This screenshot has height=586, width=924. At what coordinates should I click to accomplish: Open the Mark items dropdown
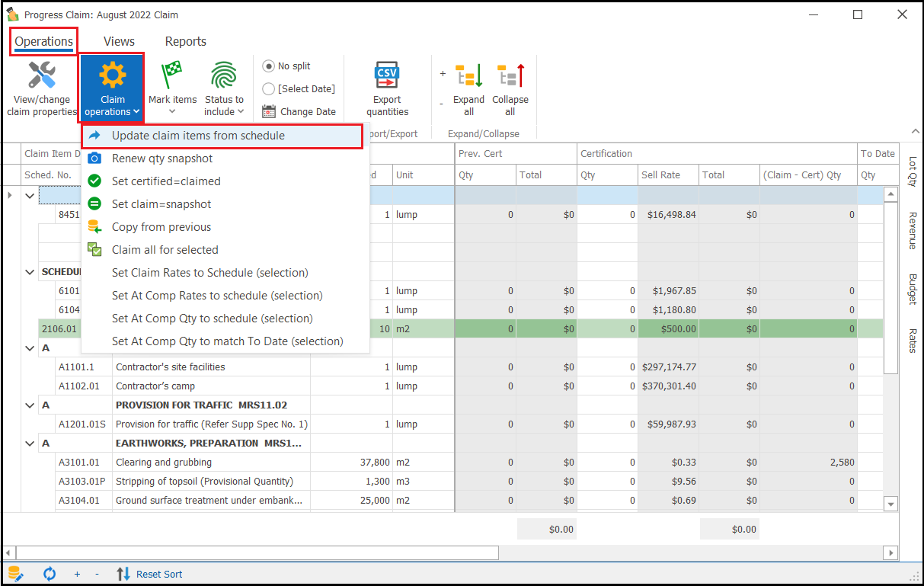pyautogui.click(x=172, y=89)
